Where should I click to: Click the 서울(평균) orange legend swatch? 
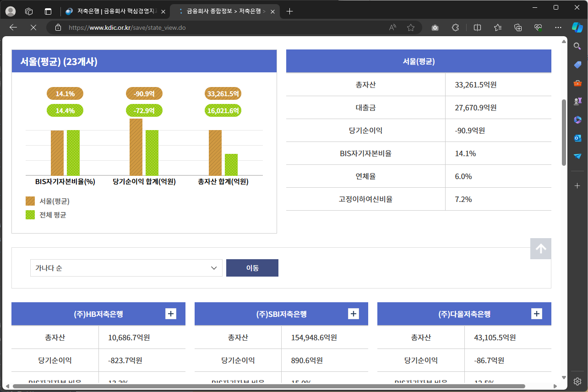coord(30,201)
